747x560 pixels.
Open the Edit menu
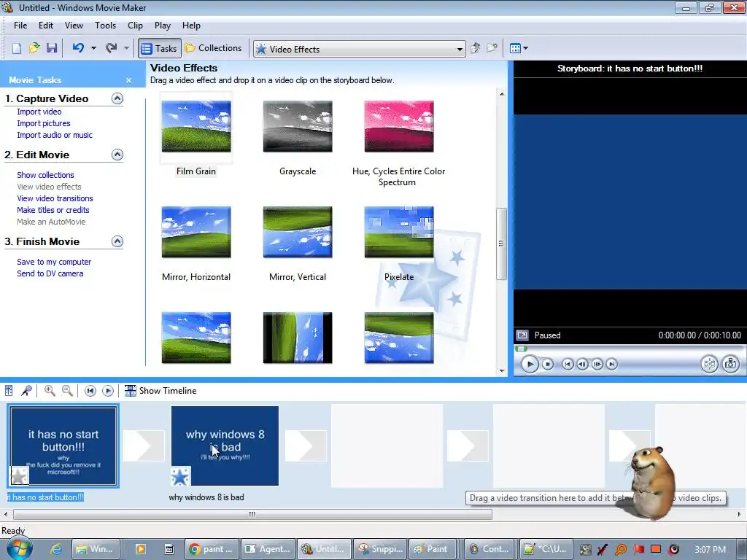[46, 26]
